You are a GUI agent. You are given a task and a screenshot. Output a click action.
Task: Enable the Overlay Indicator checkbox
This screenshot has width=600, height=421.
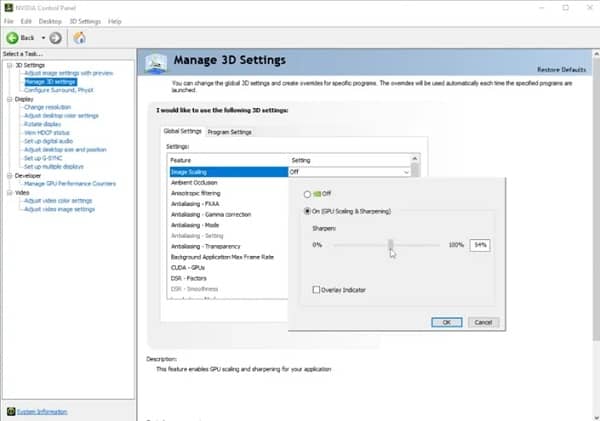316,290
